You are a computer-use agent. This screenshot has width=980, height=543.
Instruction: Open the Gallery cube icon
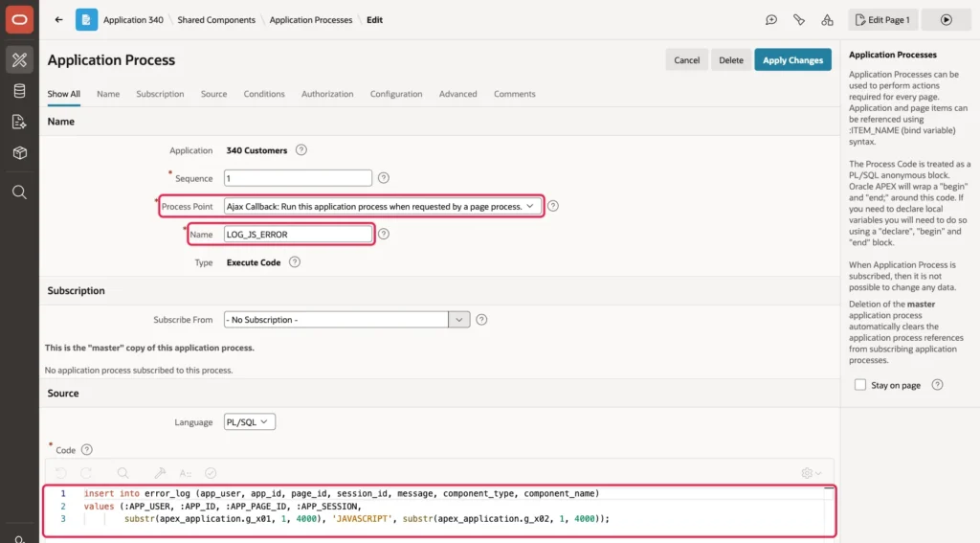[19, 152]
